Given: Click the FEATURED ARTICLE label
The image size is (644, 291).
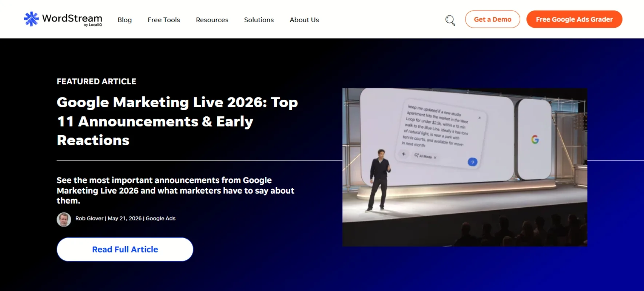Looking at the screenshot, I should pos(96,81).
